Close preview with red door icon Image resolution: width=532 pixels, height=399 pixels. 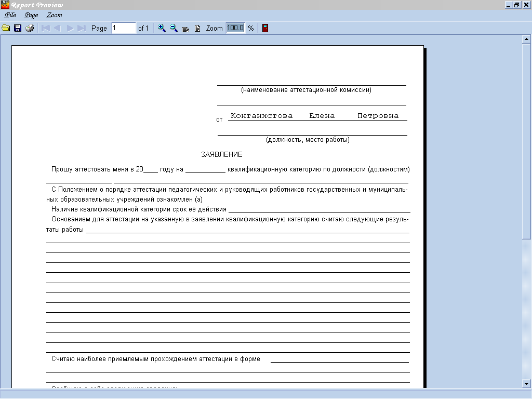tap(265, 28)
